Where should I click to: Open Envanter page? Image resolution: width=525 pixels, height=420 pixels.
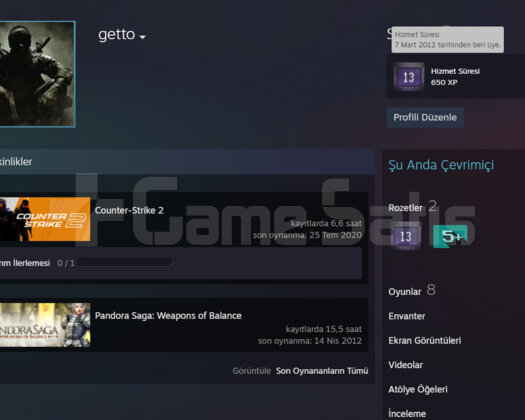point(406,316)
